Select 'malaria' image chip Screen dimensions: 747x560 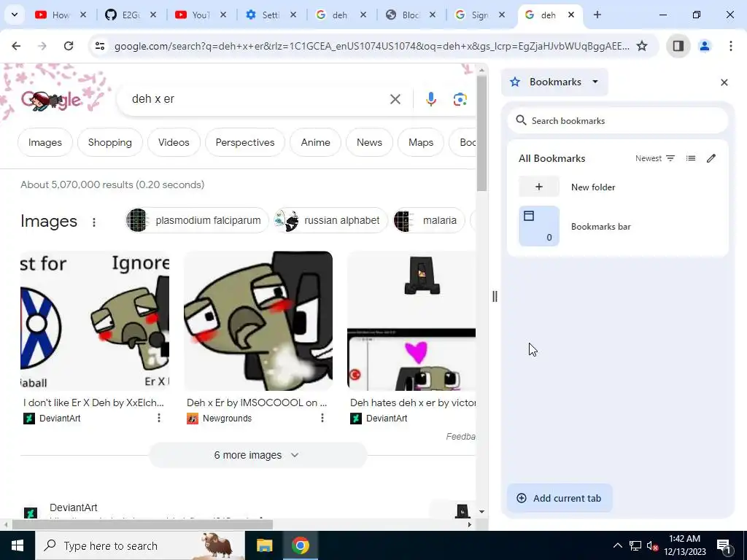point(429,220)
